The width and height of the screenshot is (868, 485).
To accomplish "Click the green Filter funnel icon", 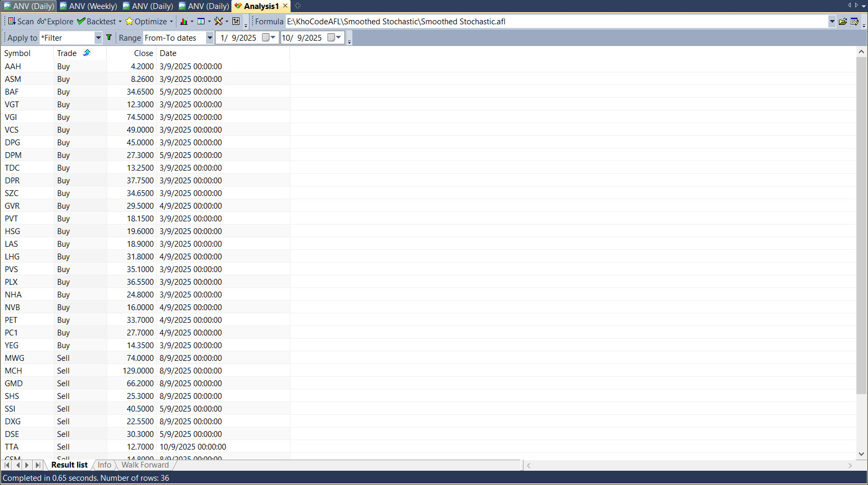I will (109, 38).
